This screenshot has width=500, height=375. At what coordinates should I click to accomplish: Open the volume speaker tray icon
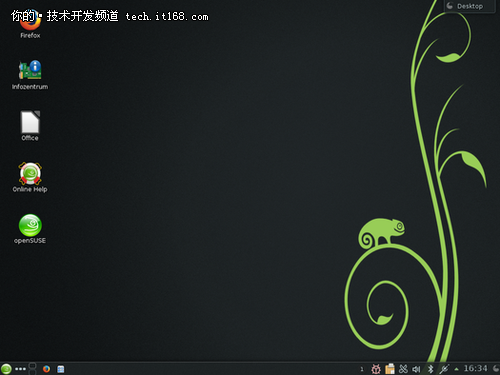(416, 369)
